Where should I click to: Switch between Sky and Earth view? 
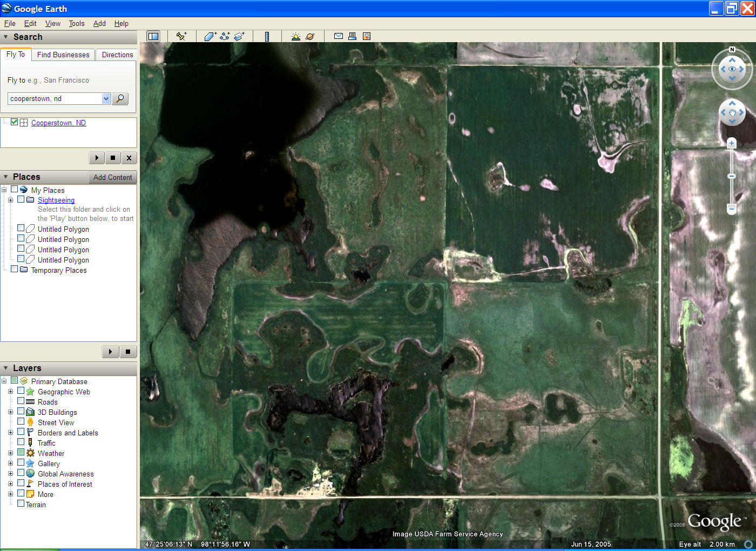pyautogui.click(x=310, y=36)
